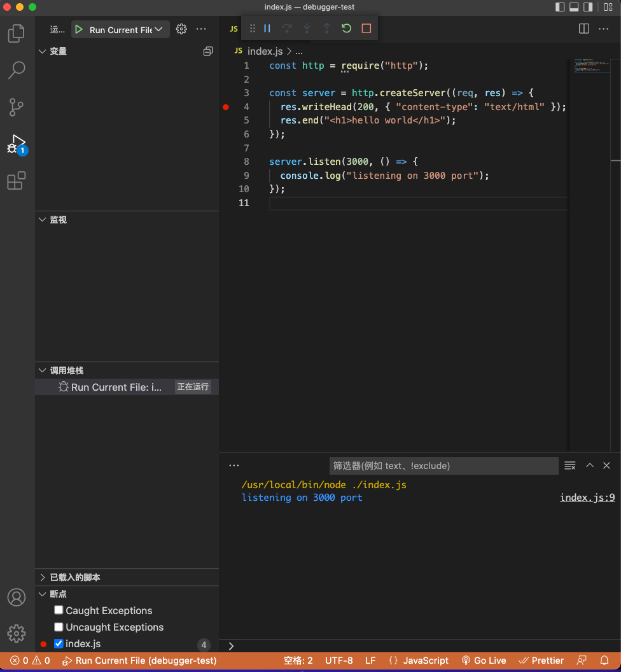The height and width of the screenshot is (672, 621).
Task: Select JavaScript language mode
Action: click(418, 661)
